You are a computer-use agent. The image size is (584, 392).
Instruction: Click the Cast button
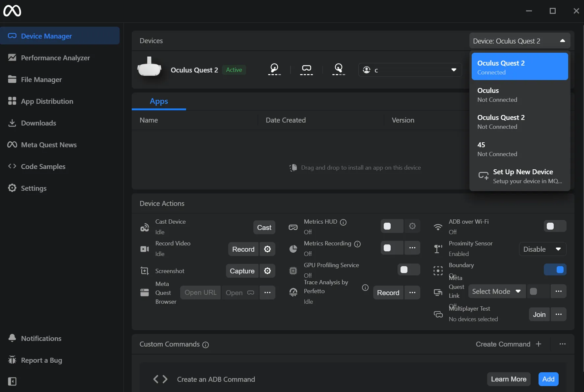pyautogui.click(x=264, y=228)
